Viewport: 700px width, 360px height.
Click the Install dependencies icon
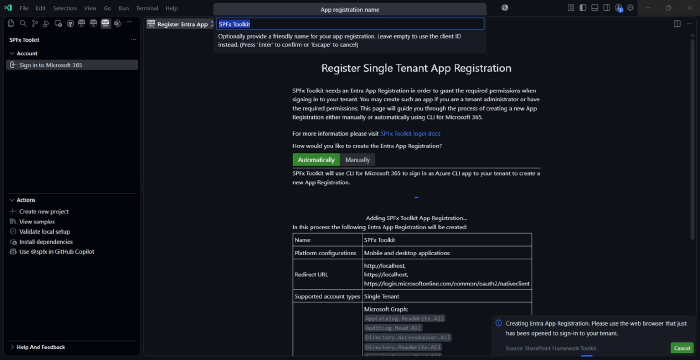point(13,242)
